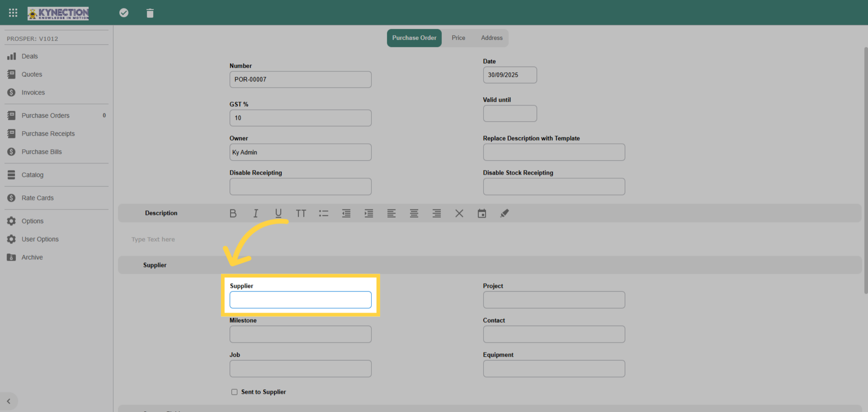Image resolution: width=868 pixels, height=412 pixels.
Task: Tick the Sent to Supplier checkbox
Action: click(234, 392)
